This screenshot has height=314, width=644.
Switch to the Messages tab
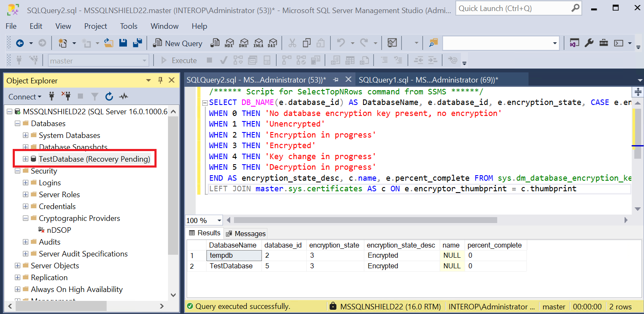245,234
